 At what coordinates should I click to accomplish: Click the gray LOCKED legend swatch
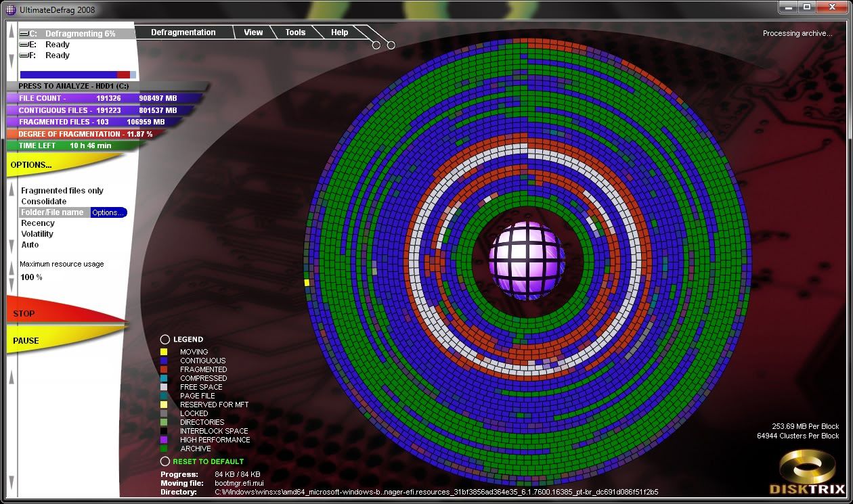tap(164, 413)
